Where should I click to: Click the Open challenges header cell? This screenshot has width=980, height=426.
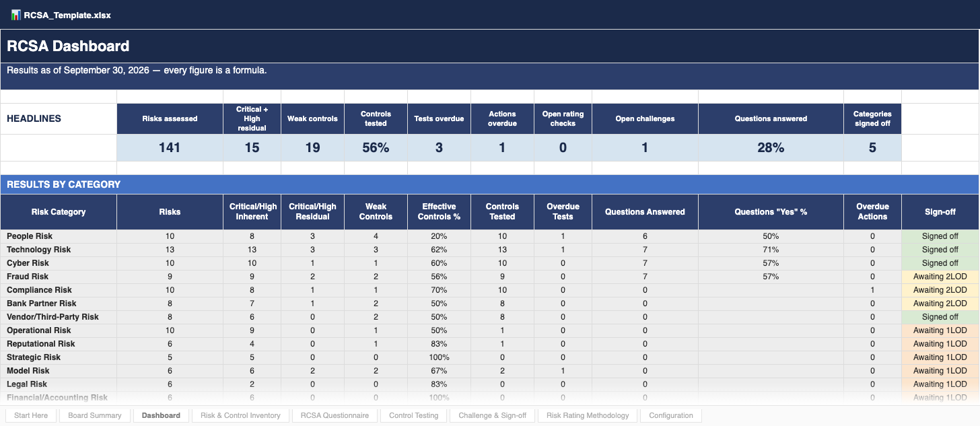pyautogui.click(x=645, y=118)
